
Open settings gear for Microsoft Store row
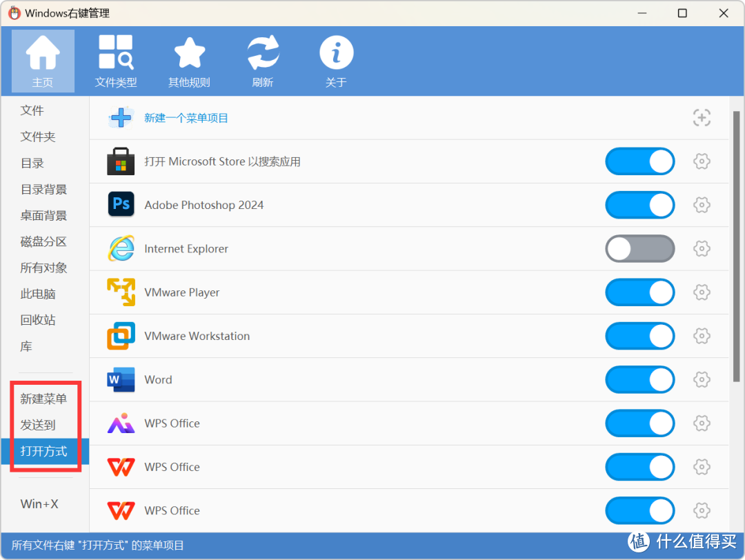click(702, 161)
